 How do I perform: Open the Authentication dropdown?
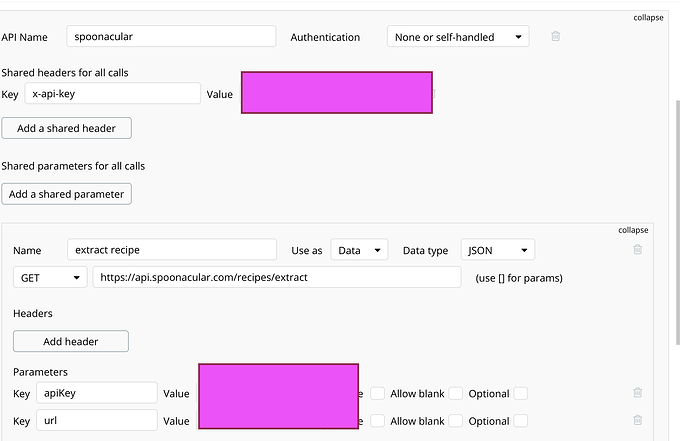(458, 37)
